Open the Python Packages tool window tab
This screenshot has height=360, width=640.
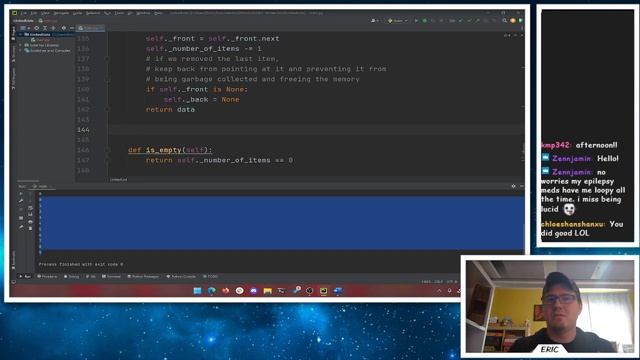pos(143,277)
